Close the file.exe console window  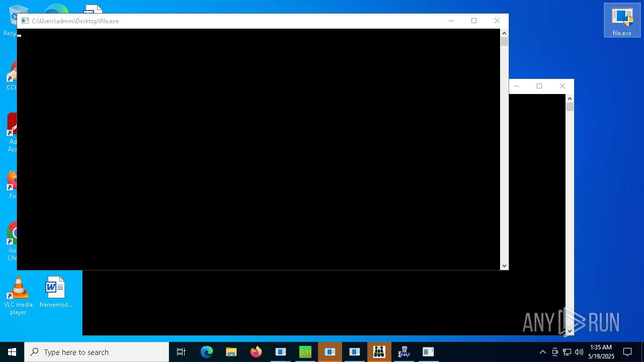click(x=497, y=21)
